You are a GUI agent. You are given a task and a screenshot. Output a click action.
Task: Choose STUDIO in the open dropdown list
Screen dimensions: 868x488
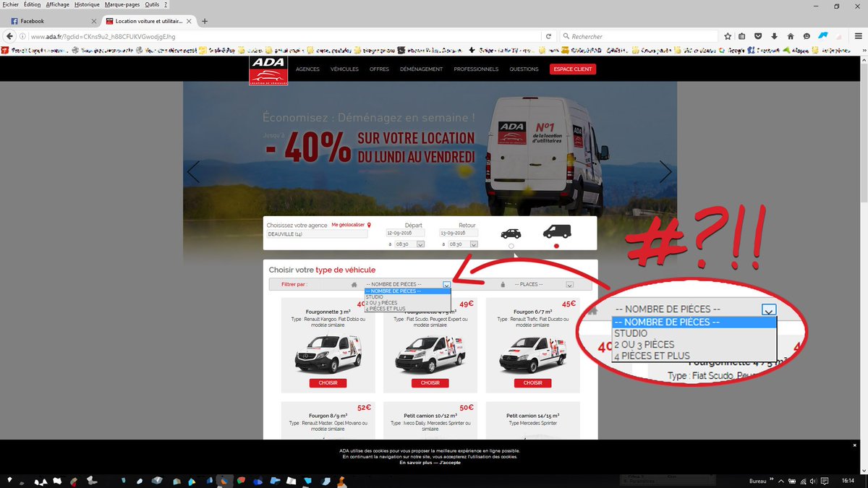tap(408, 296)
